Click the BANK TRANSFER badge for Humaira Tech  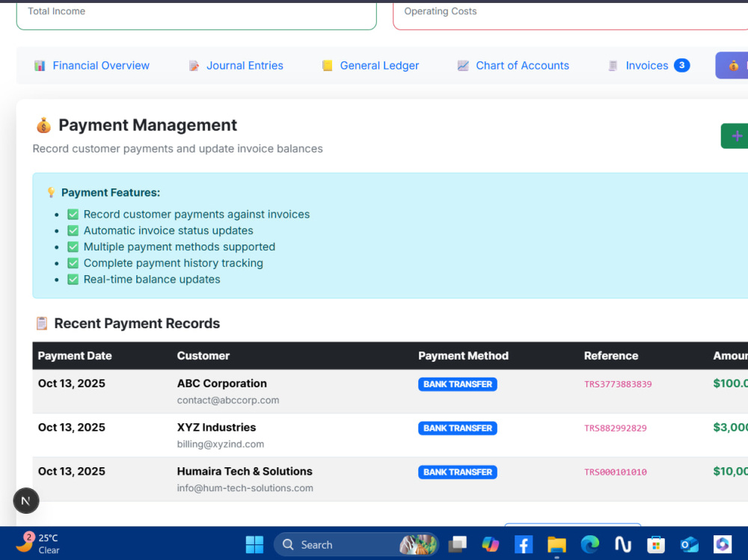(x=458, y=473)
